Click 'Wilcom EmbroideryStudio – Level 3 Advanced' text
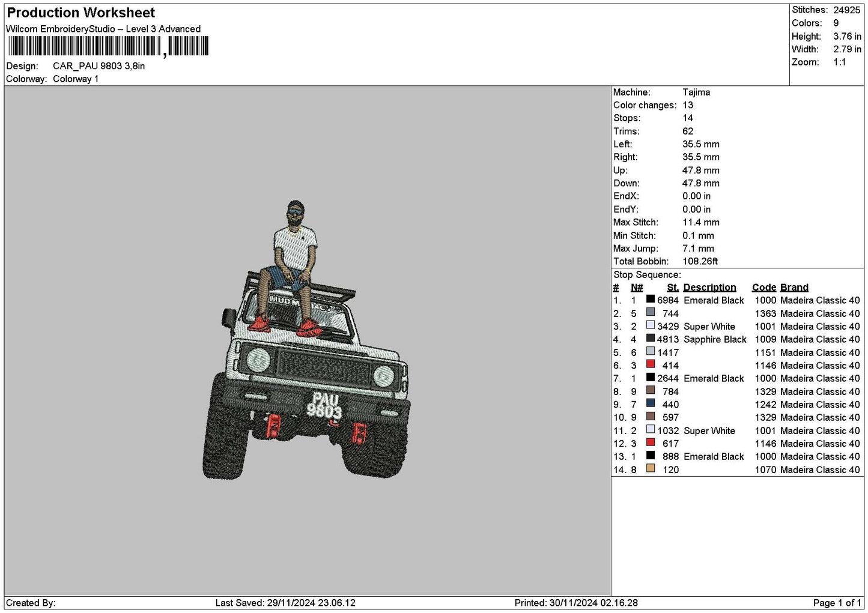The height and width of the screenshot is (613, 868). point(103,29)
